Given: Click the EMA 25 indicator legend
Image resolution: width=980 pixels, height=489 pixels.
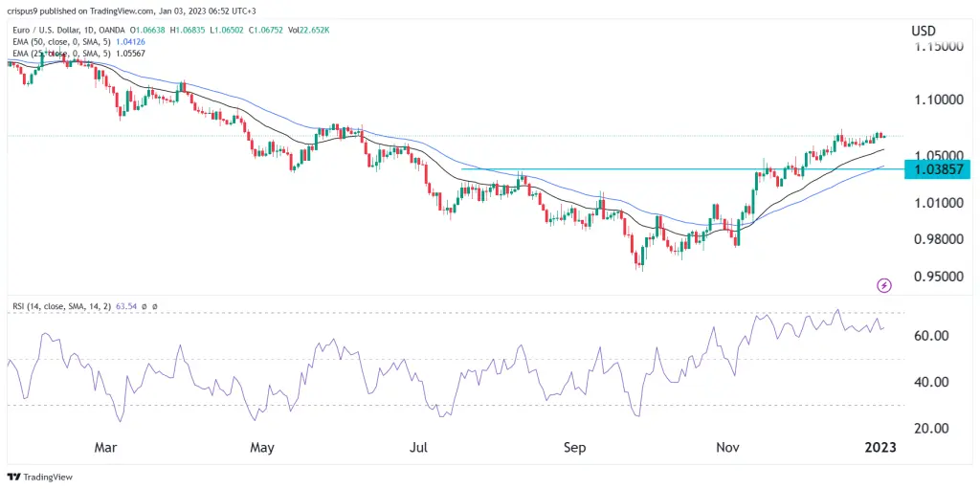Looking at the screenshot, I should tap(60, 54).
